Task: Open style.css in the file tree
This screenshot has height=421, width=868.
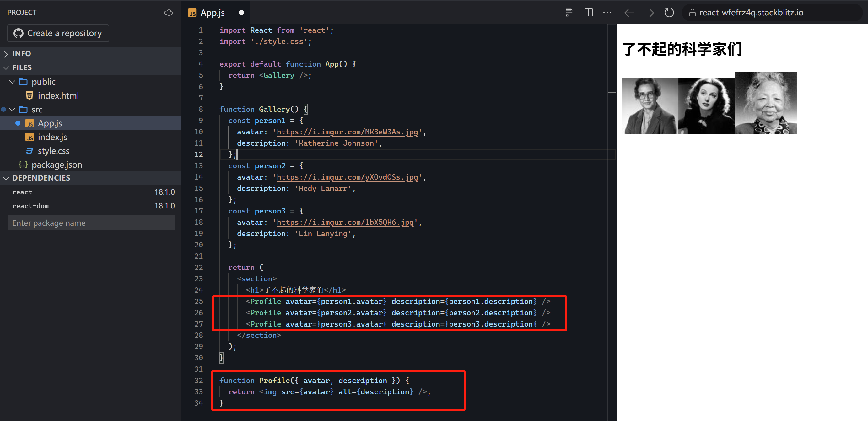Action: [x=53, y=151]
